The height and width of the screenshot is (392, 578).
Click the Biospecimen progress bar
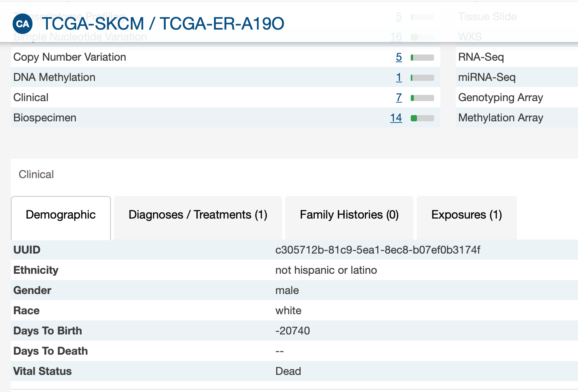[422, 118]
